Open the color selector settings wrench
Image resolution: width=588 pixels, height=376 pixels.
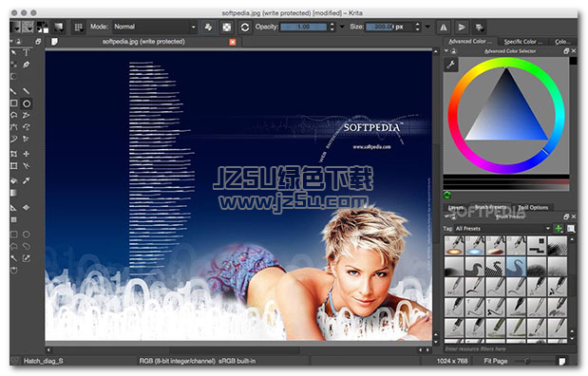point(451,65)
